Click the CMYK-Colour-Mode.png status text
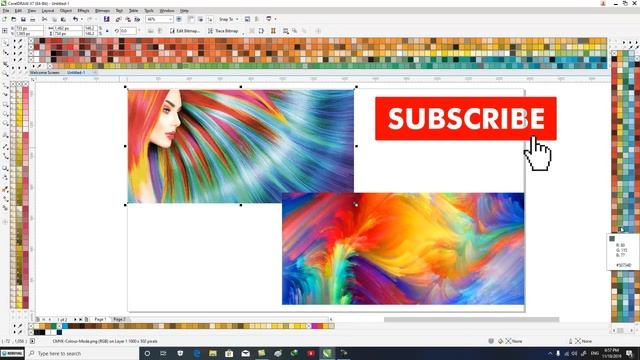The height and width of the screenshot is (360, 640). click(x=105, y=341)
